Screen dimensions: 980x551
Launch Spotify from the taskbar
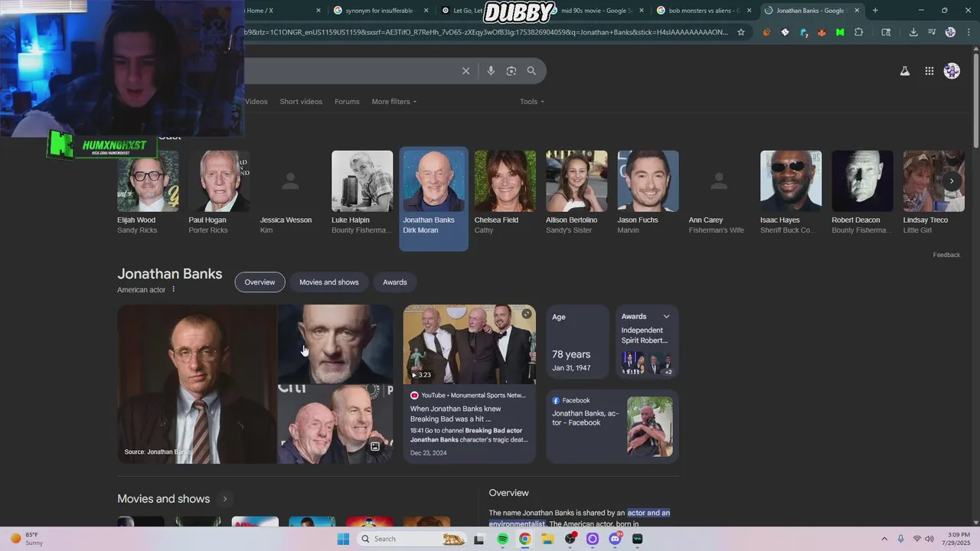pos(502,539)
